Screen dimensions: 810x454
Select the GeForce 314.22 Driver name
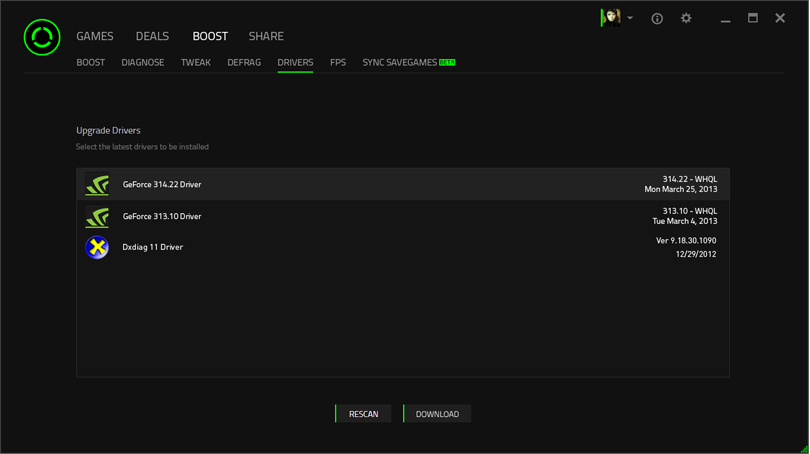click(x=162, y=184)
